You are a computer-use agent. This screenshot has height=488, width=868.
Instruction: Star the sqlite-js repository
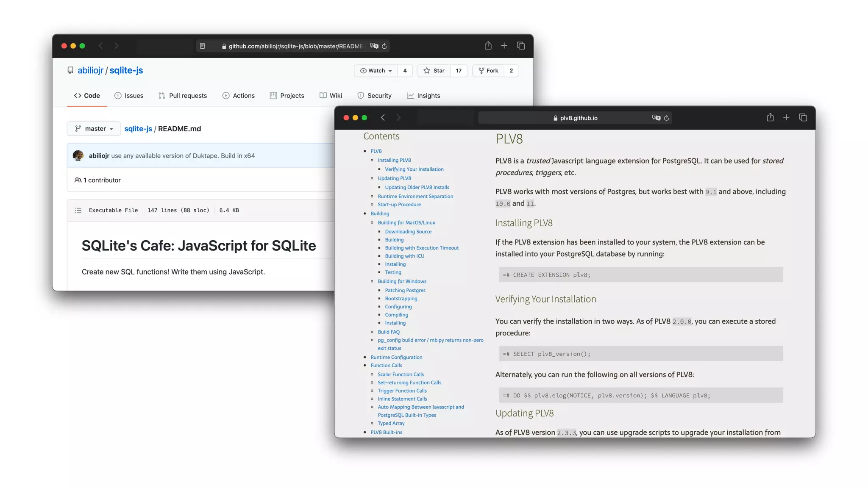[434, 71]
